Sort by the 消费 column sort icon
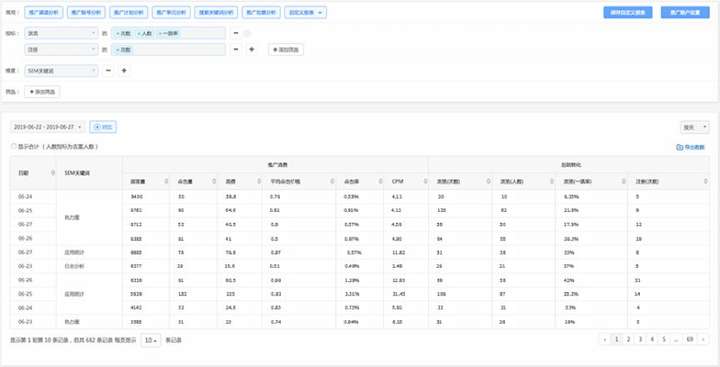 (259, 181)
